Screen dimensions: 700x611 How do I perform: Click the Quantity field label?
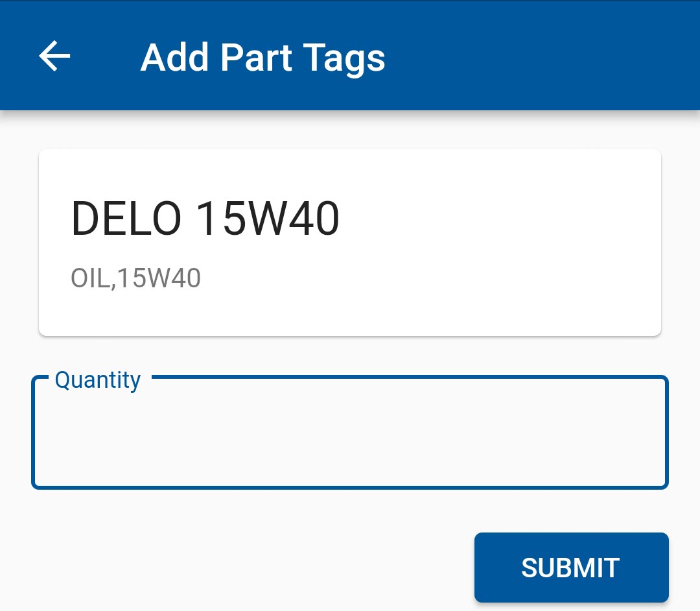coord(97,379)
